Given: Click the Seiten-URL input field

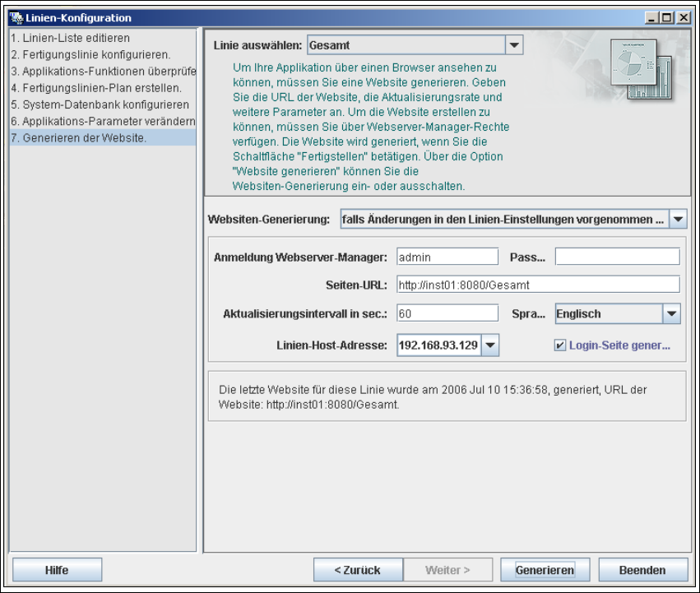Looking at the screenshot, I should [x=538, y=285].
